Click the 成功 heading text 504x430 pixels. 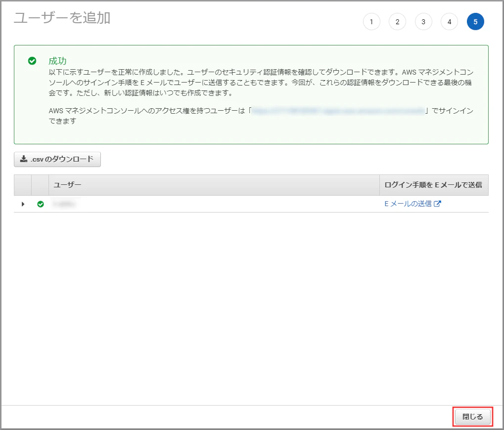[x=57, y=61]
